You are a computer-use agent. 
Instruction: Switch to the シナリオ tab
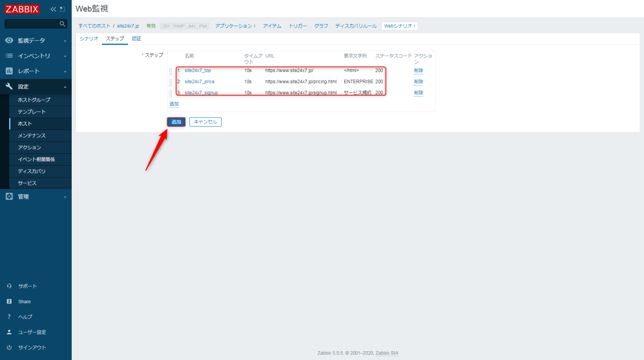tap(88, 38)
